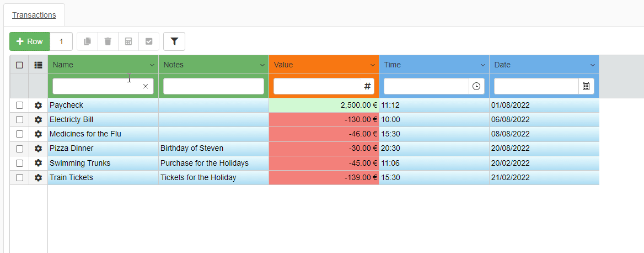The image size is (644, 253).
Task: Switch to the Transactions tab
Action: click(x=34, y=15)
